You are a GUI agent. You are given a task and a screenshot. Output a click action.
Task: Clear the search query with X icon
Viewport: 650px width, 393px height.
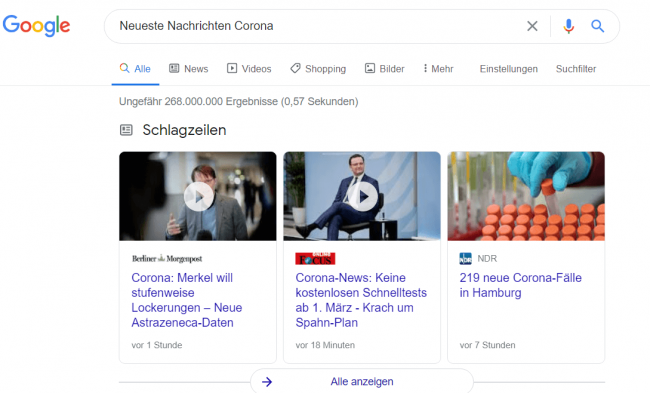click(x=532, y=26)
